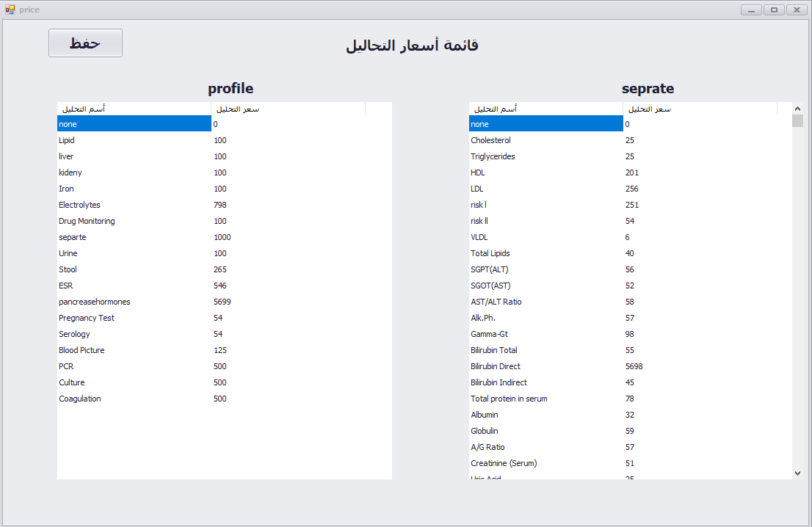Viewport: 812px width, 527px height.
Task: Minimize the price window
Action: click(x=751, y=10)
